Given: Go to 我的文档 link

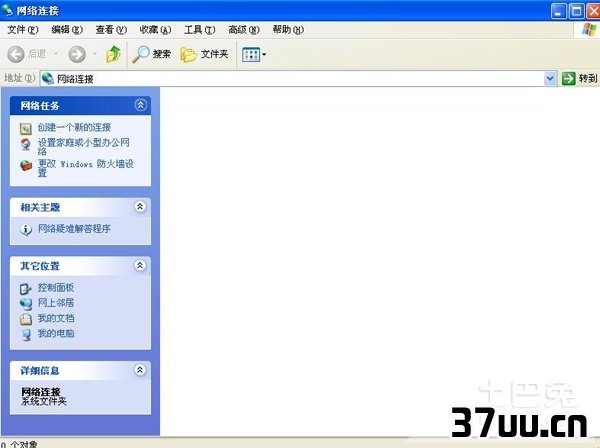Looking at the screenshot, I should (56, 318).
